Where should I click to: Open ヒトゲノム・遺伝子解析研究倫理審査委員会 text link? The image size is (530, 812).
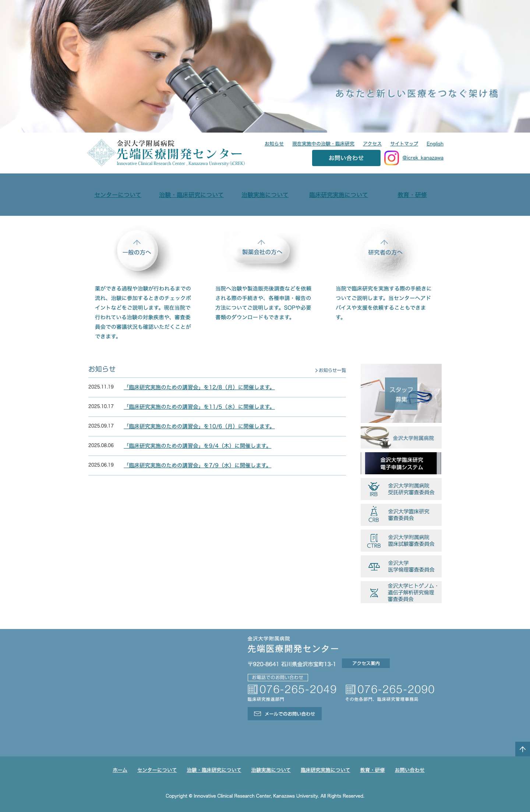(x=413, y=592)
